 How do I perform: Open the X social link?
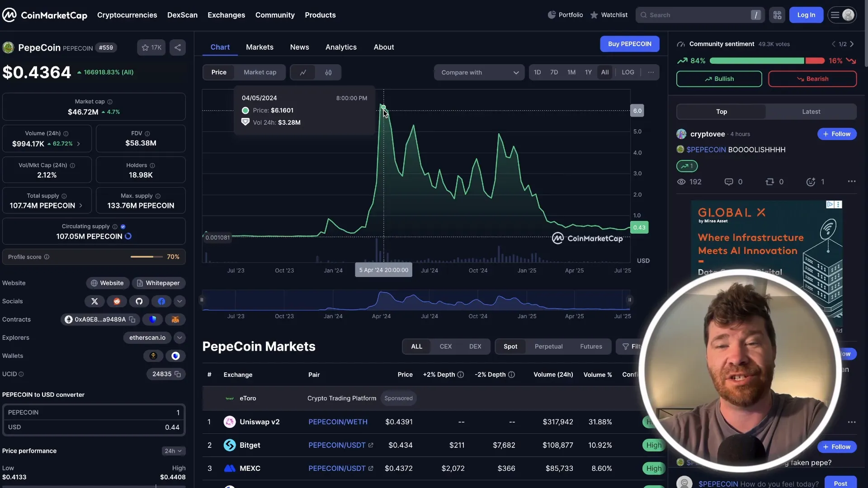pos(94,301)
